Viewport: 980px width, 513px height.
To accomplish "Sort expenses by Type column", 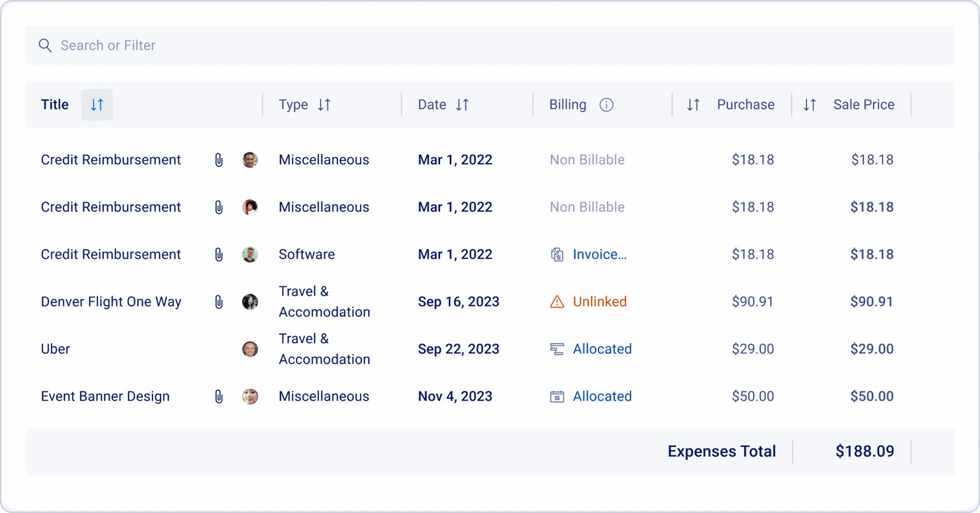I will tap(324, 105).
